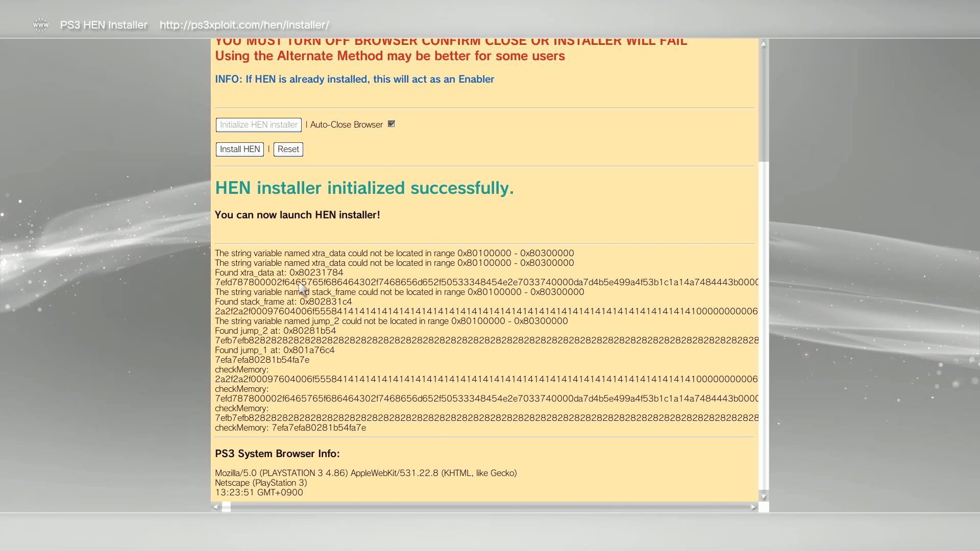Viewport: 980px width, 551px height.
Task: Click the www globe browser icon
Action: [40, 24]
